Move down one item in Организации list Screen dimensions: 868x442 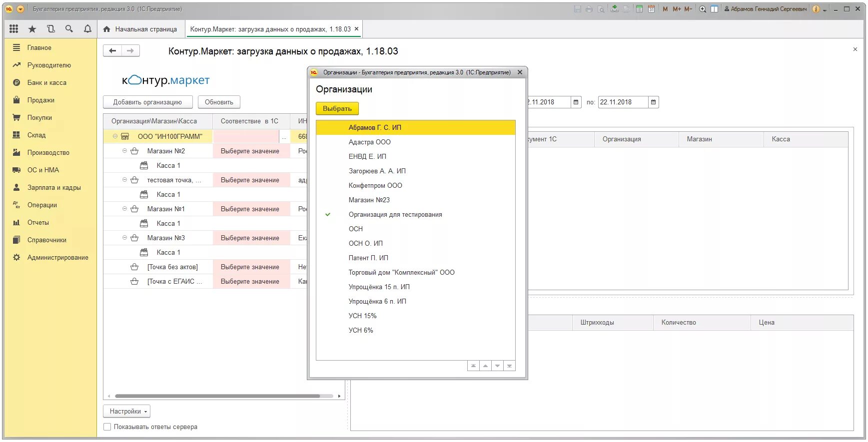[x=497, y=366]
